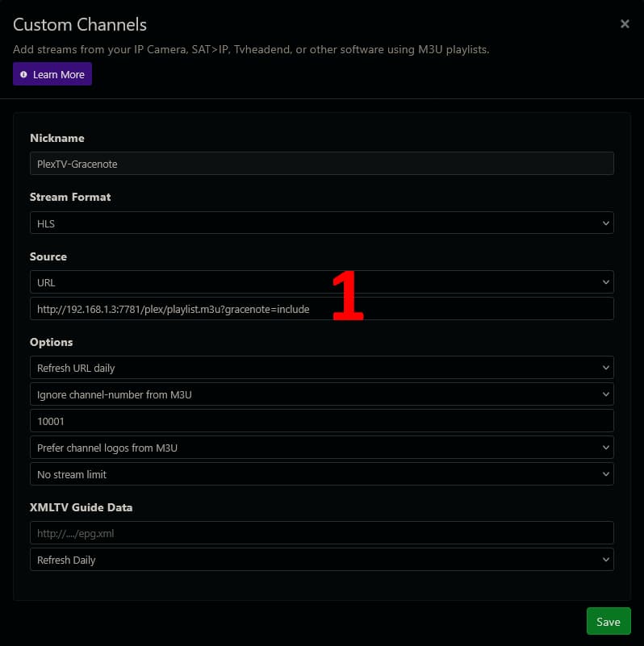Open the Prefer channel logos dropdown
The image size is (644, 646).
321,448
